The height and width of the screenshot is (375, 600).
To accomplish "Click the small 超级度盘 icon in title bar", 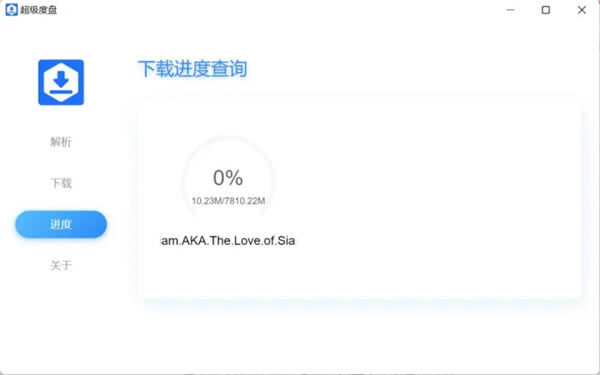I will click(11, 10).
